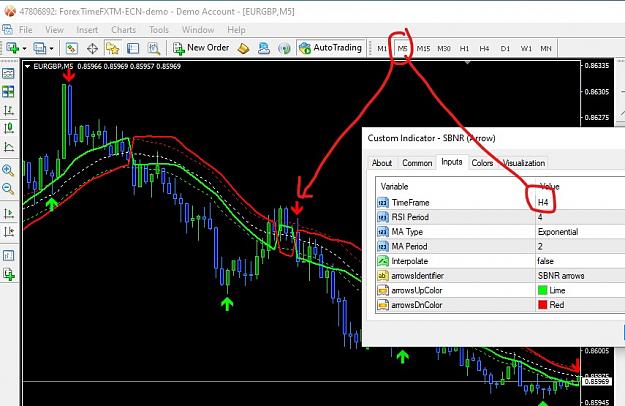This screenshot has width=625, height=406.
Task: Toggle the chart shift sidebar icon
Action: [8, 231]
